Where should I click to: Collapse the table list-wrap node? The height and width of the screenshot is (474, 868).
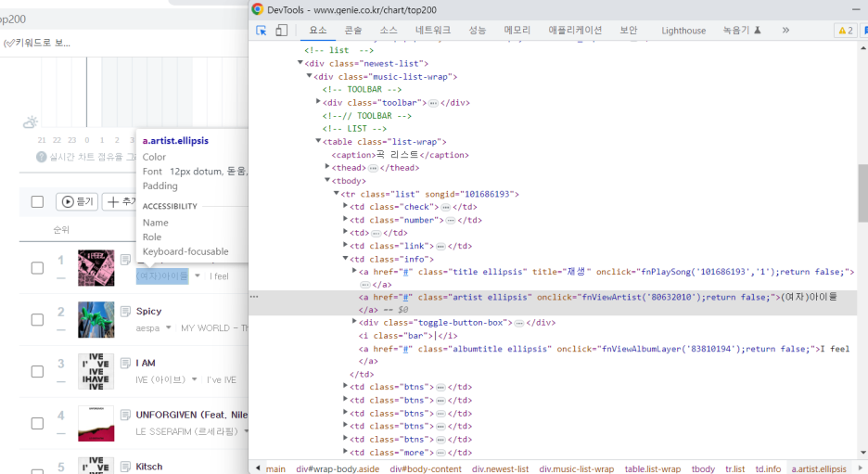[318, 141]
